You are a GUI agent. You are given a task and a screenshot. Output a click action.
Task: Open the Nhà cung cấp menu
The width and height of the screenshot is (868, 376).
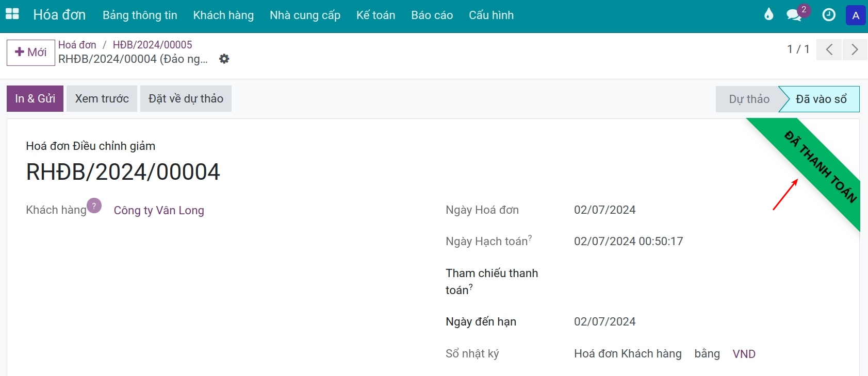click(x=305, y=15)
